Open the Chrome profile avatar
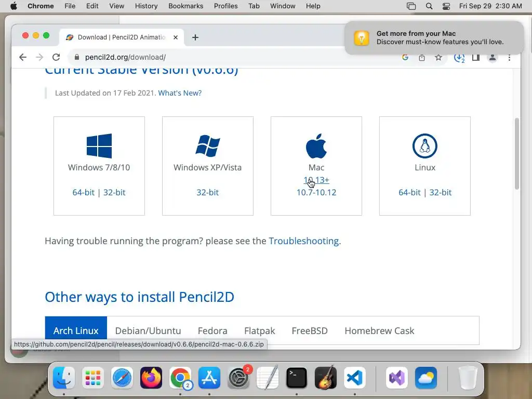Image resolution: width=532 pixels, height=399 pixels. point(493,57)
